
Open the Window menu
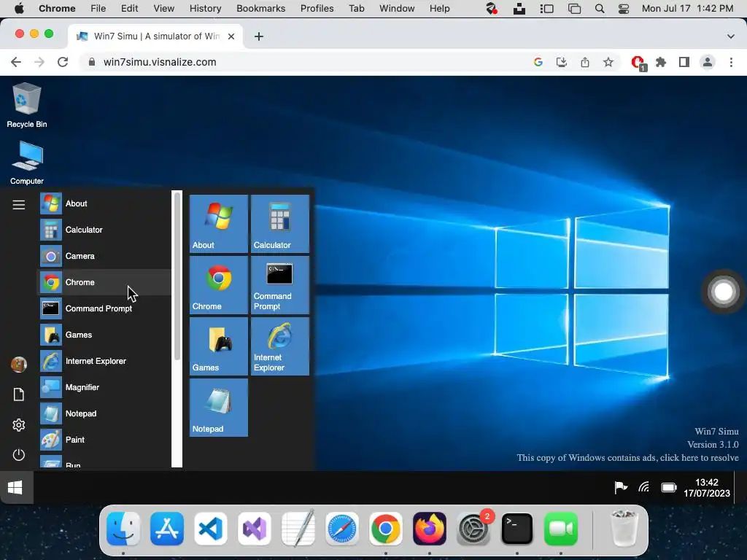[x=397, y=9]
